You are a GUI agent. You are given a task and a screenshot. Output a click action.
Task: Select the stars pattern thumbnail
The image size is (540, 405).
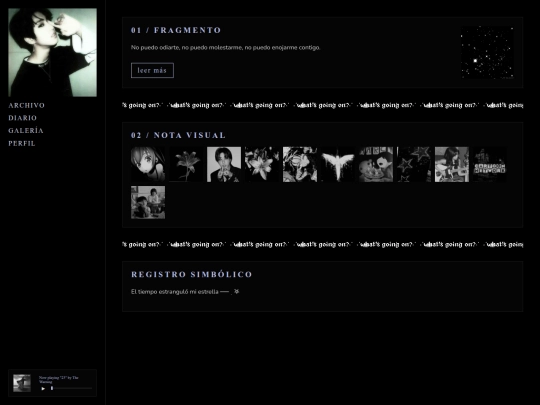[x=414, y=164]
